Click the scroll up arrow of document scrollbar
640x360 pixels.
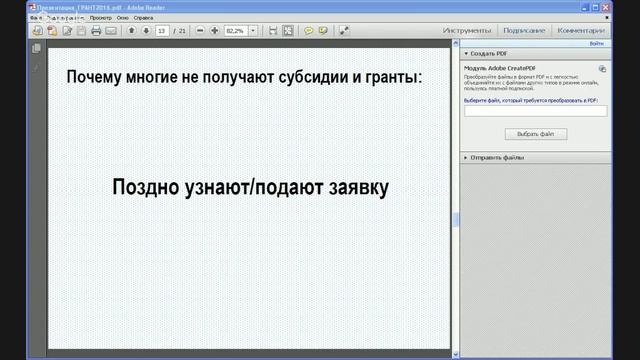tap(456, 43)
